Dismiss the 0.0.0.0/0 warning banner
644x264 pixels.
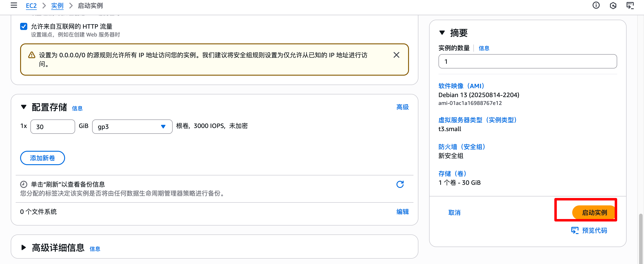(x=396, y=55)
